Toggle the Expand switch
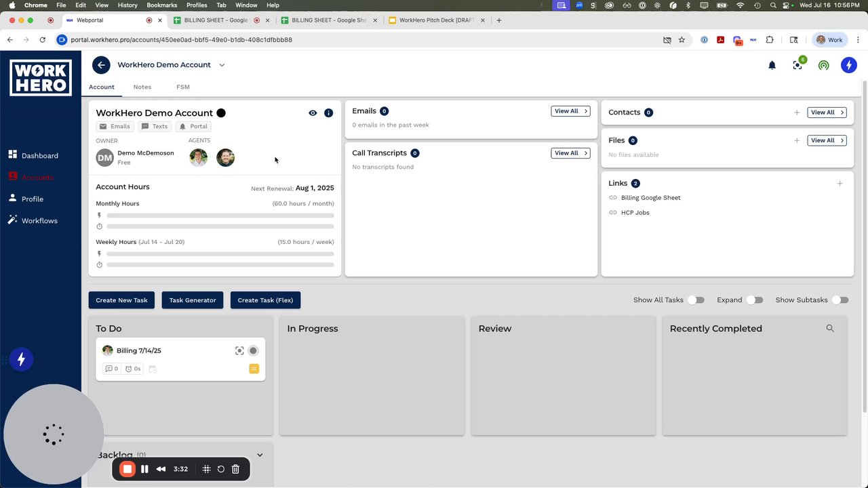The image size is (868, 488). point(754,300)
